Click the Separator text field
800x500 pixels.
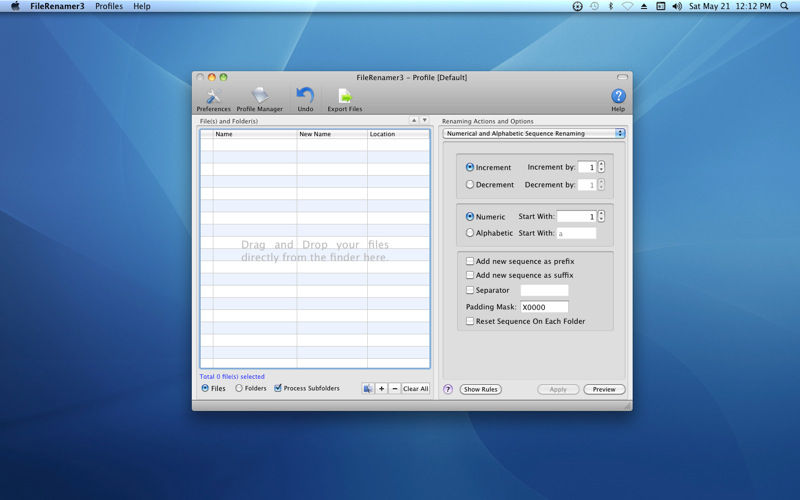[x=544, y=290]
